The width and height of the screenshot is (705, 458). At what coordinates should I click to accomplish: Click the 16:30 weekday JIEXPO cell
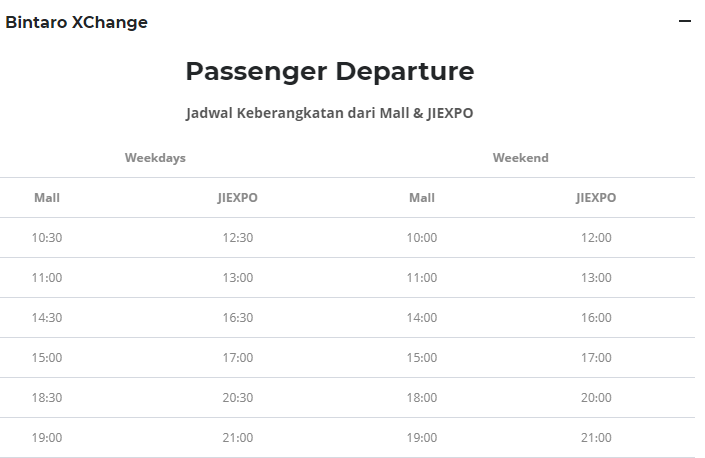[x=237, y=318]
